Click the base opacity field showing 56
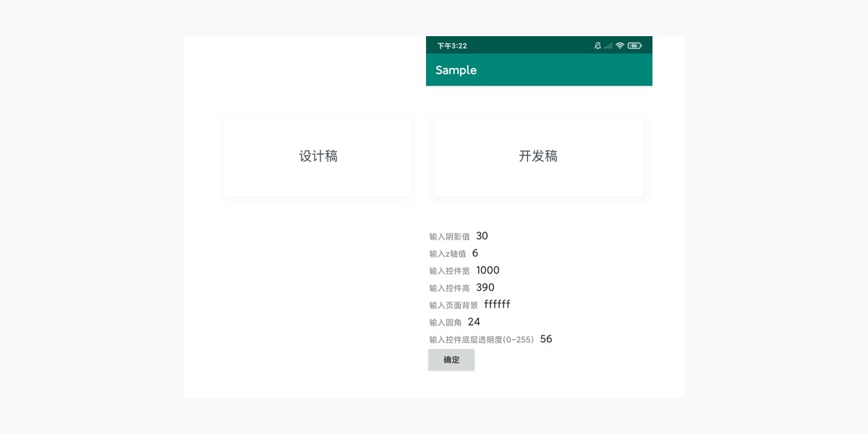This screenshot has height=434, width=868. [x=546, y=339]
